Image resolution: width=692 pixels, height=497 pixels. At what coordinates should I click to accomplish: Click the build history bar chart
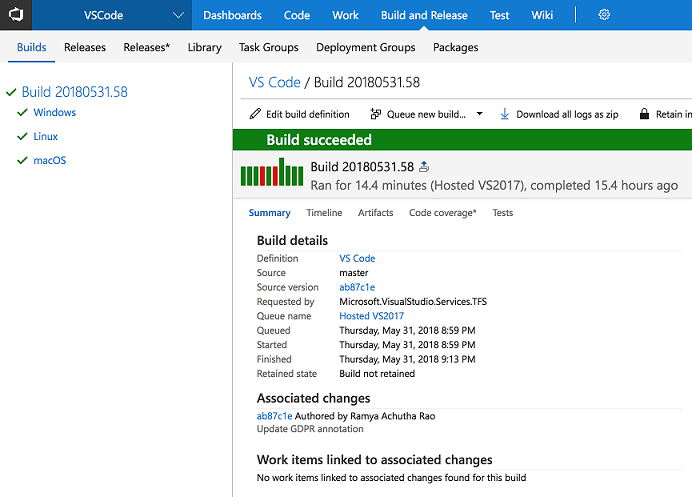click(272, 172)
